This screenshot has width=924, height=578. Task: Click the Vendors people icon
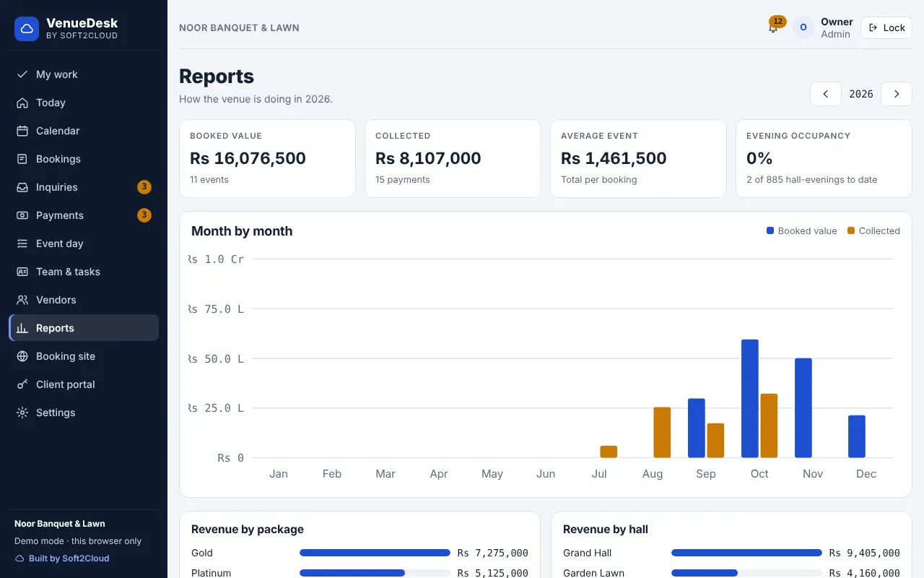coord(22,300)
